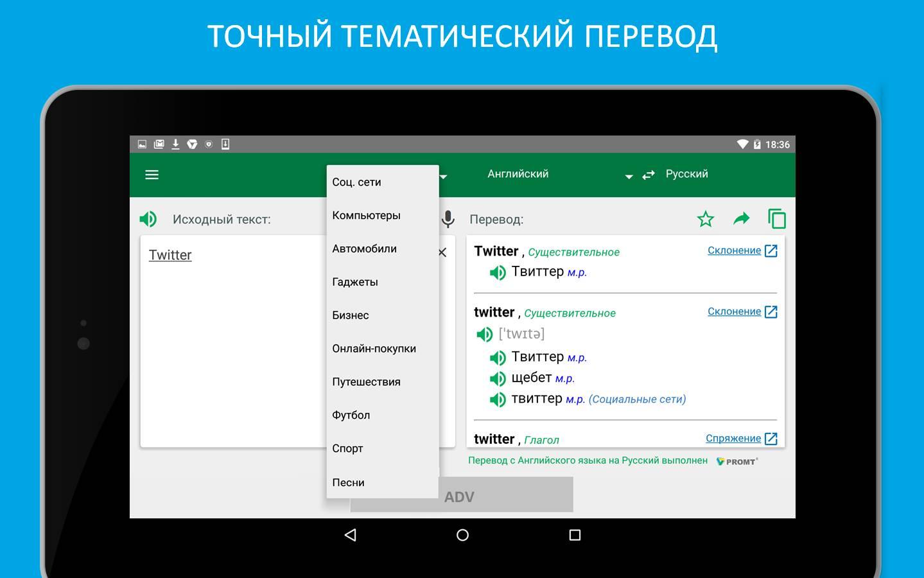Play audio of the source text
924x578 pixels.
148,219
